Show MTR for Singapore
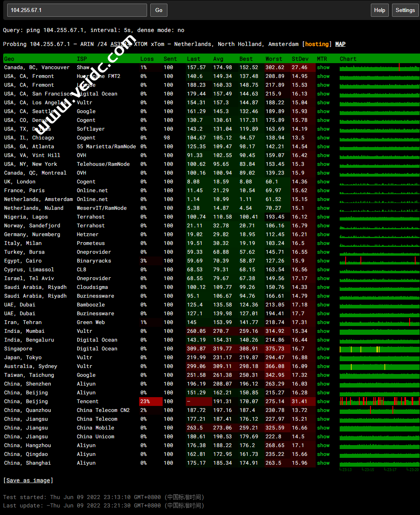The width and height of the screenshot is (420, 515). click(323, 349)
